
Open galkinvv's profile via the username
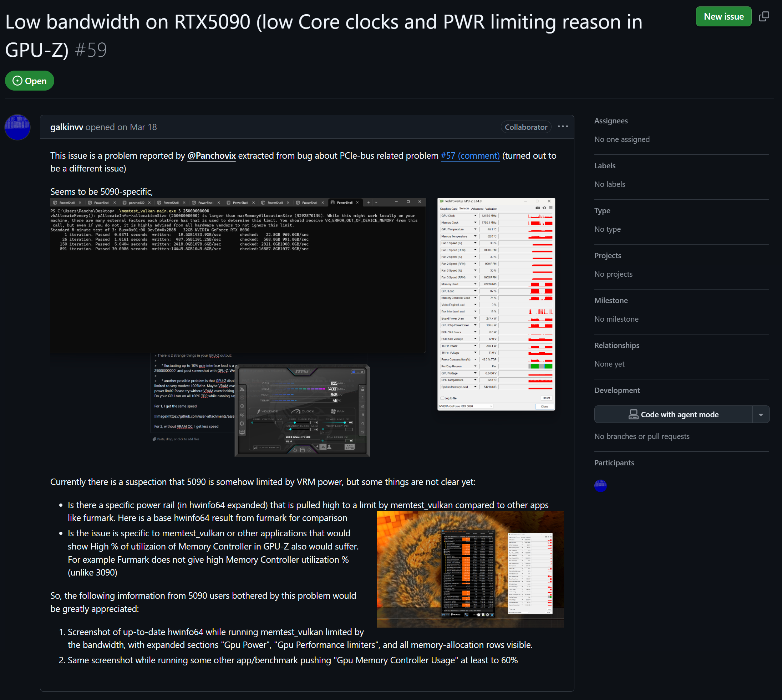67,127
